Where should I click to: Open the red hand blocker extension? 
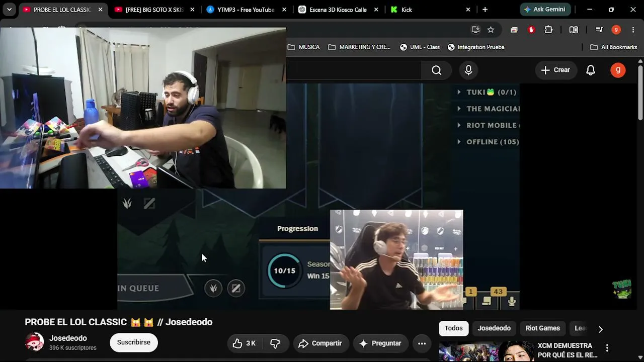(531, 30)
